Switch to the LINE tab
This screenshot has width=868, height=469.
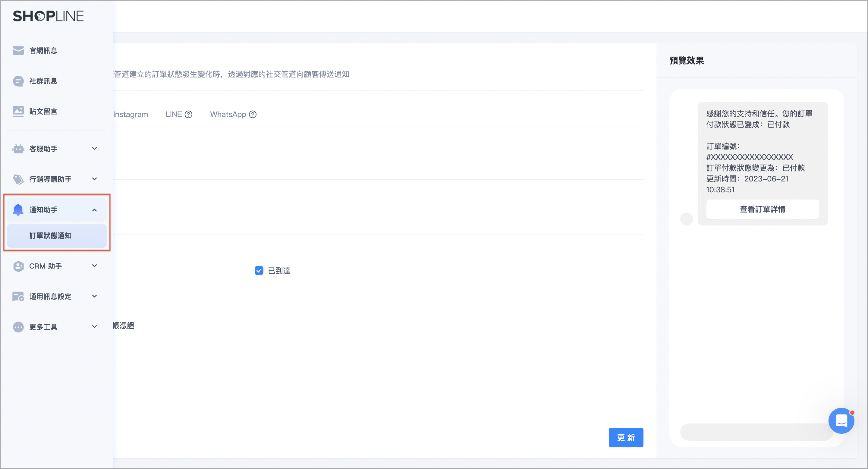pos(174,115)
